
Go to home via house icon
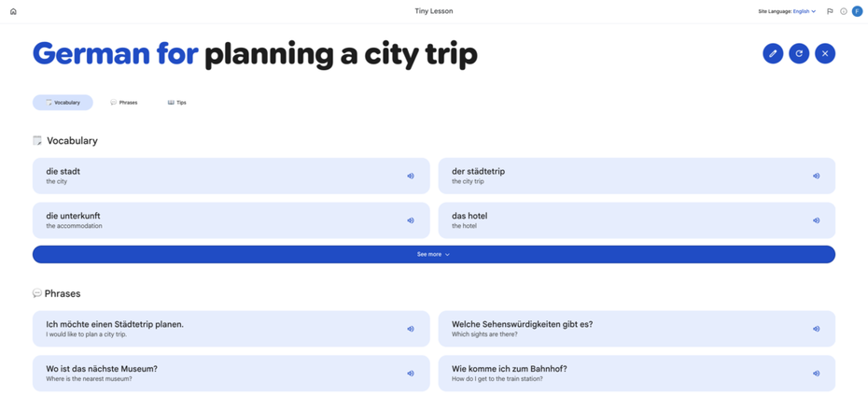pyautogui.click(x=13, y=11)
